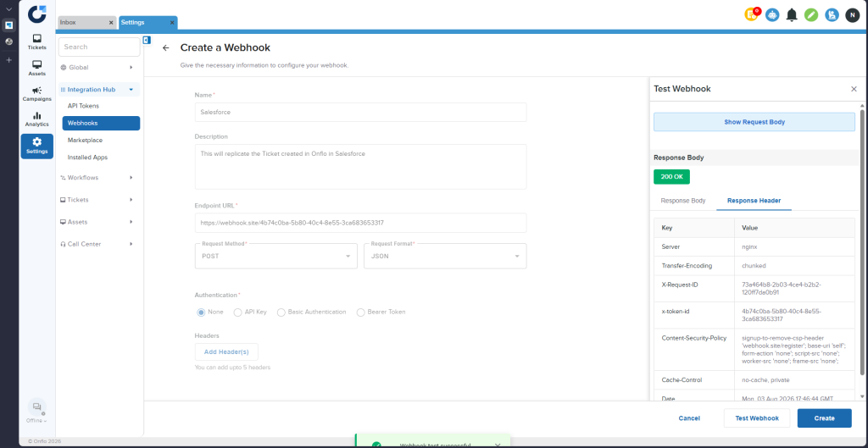The image size is (868, 448).
Task: Select API Key authentication radio
Action: coord(238,312)
